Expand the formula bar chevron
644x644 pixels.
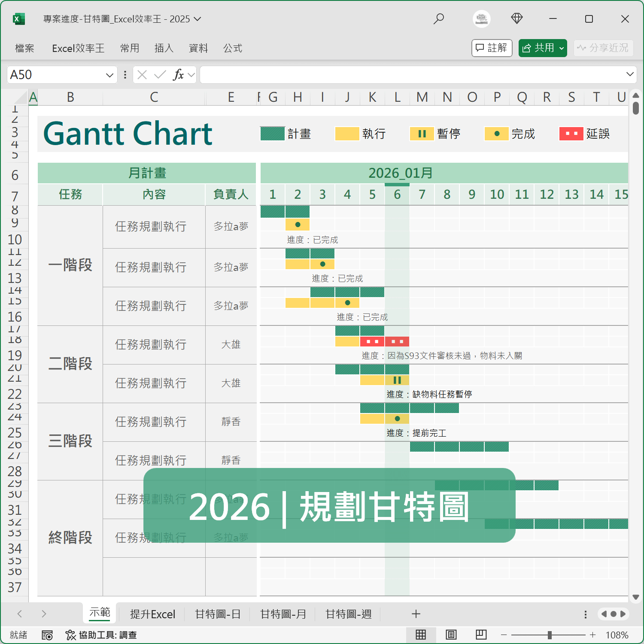(630, 74)
